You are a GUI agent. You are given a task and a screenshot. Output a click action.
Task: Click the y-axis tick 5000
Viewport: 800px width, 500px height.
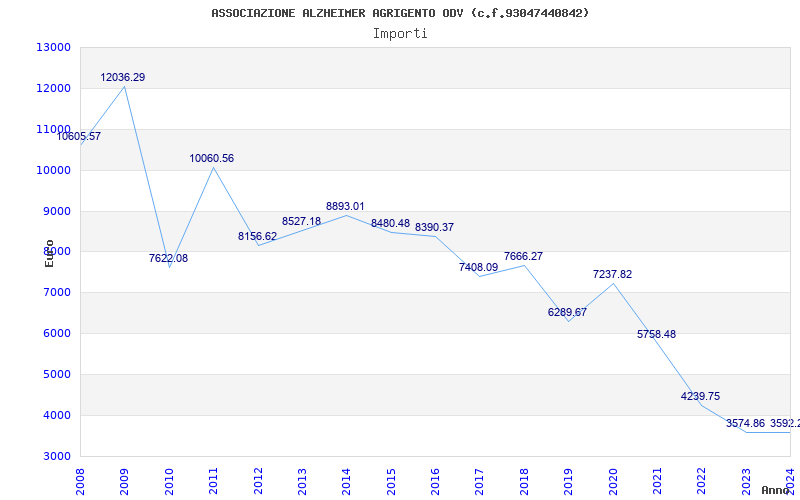click(56, 374)
